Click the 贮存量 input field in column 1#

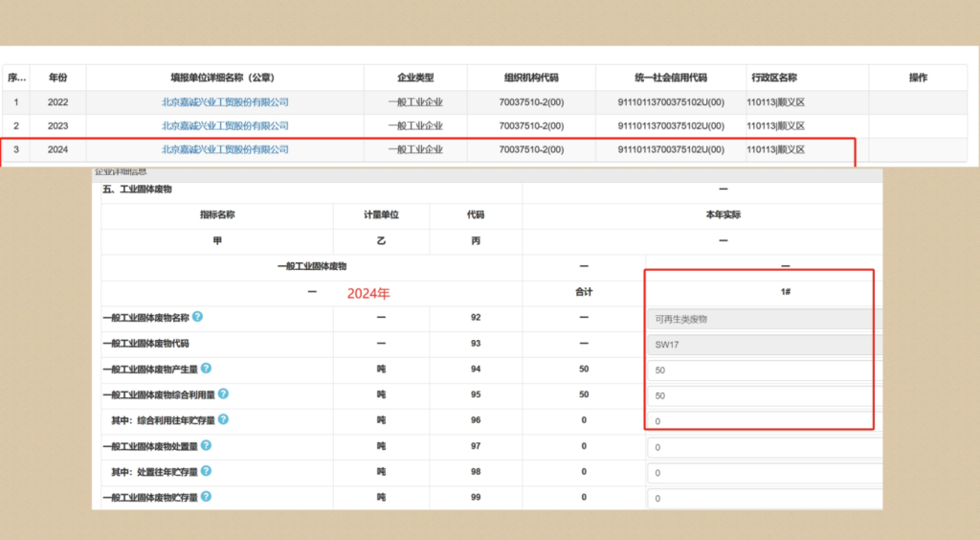763,498
